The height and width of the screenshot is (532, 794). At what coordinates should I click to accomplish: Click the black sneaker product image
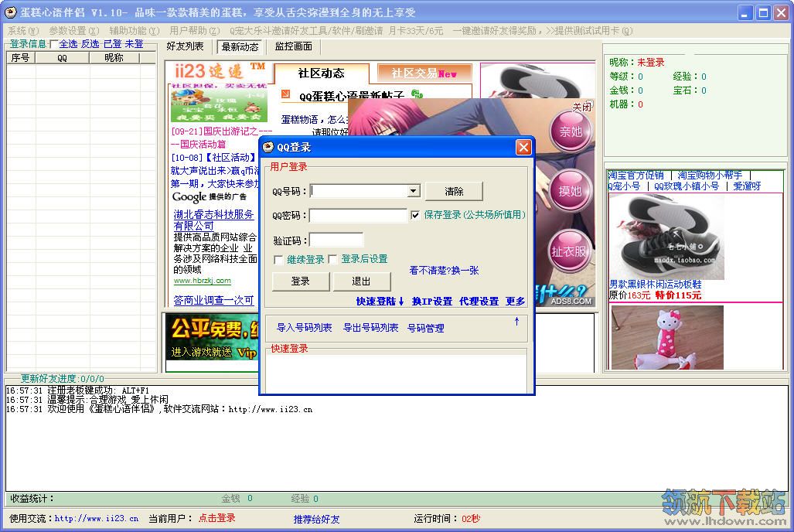pyautogui.click(x=666, y=237)
